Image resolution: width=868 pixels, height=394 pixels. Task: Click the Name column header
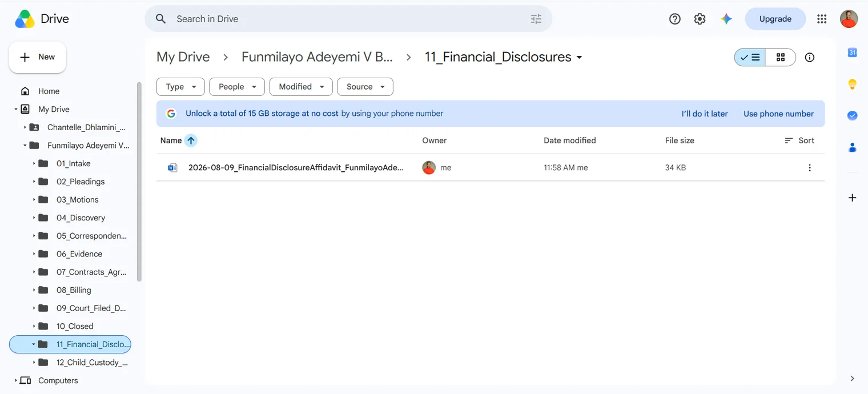click(x=171, y=140)
